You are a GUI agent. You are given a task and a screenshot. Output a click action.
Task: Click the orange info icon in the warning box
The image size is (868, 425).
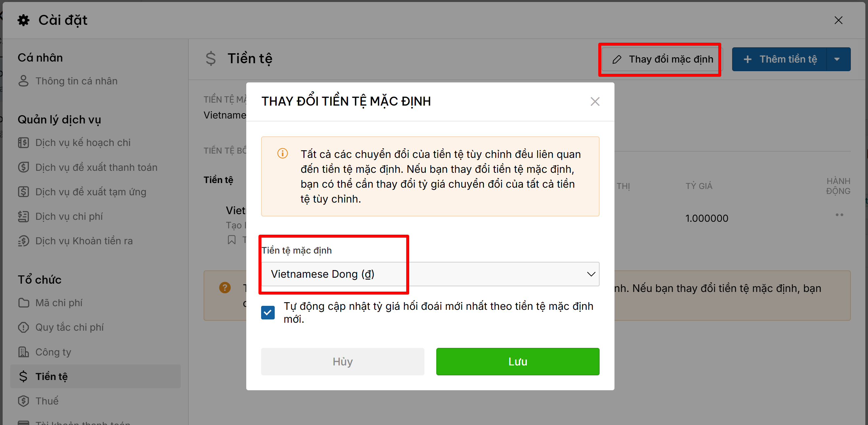282,153
